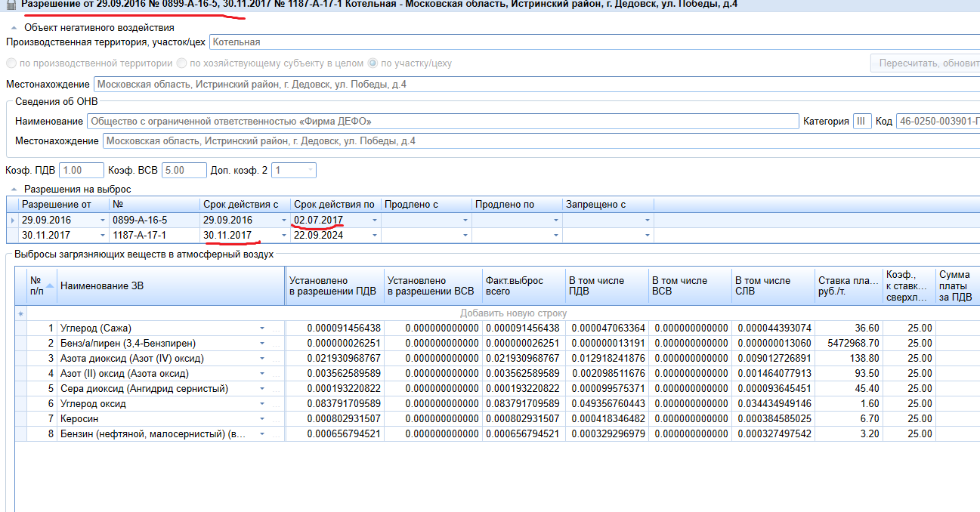Screen dimensions: 980x512
Task: Click the sort arrow in № п/п header
Action: pyautogui.click(x=50, y=285)
